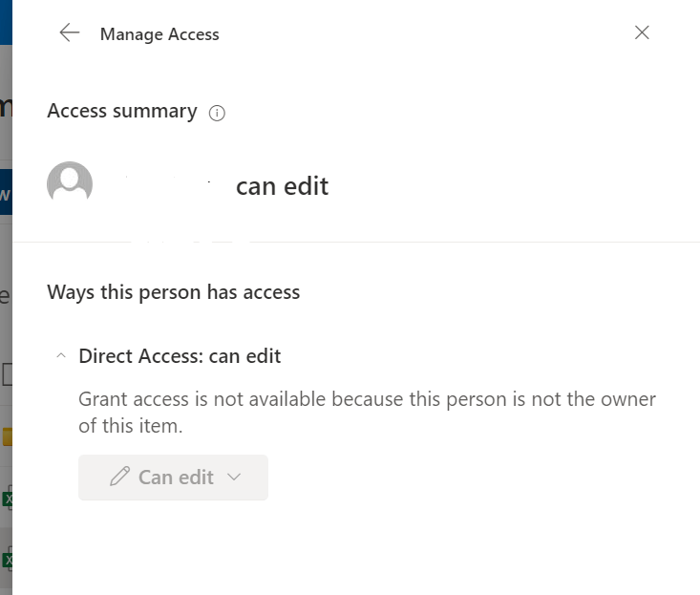Click the user avatar picture
The width and height of the screenshot is (700, 595).
(70, 183)
